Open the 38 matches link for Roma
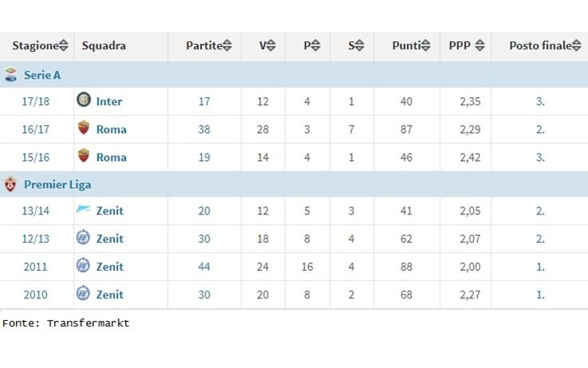 (204, 129)
